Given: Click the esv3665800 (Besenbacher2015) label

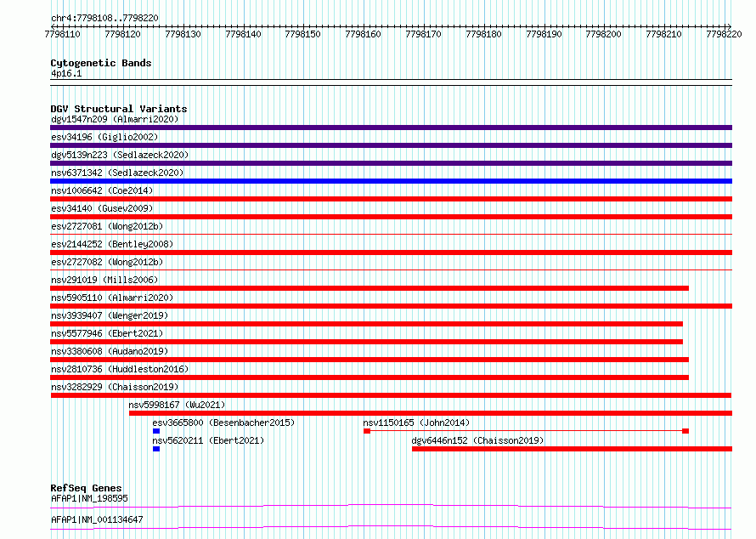Looking at the screenshot, I should point(223,423).
